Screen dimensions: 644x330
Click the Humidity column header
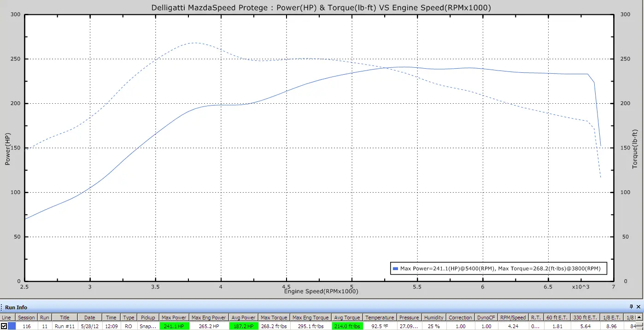[433, 318]
